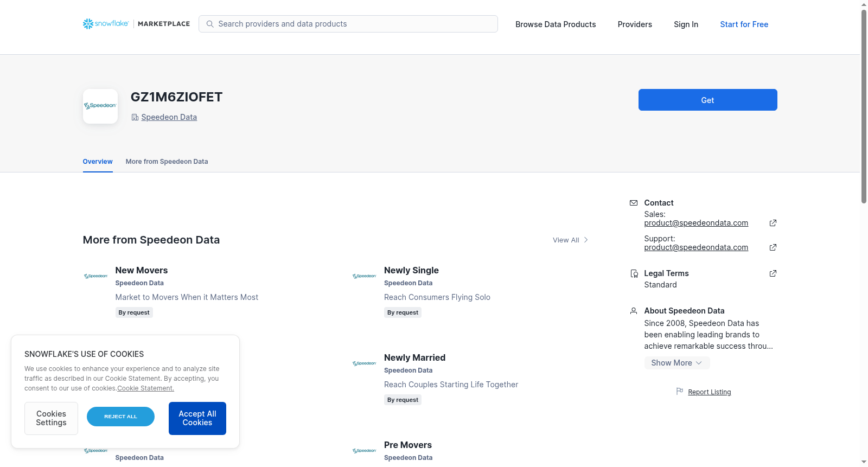Open More from Speedeon Data tab
868x467 pixels.
[x=167, y=162]
